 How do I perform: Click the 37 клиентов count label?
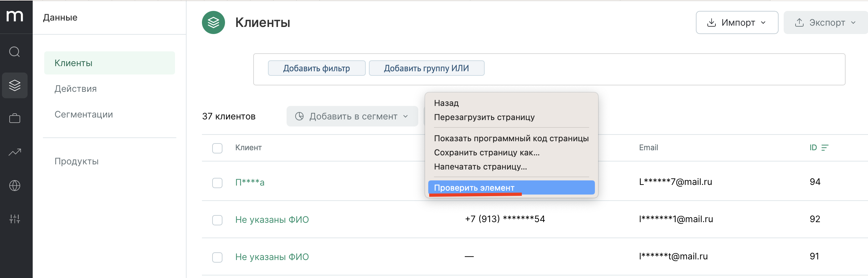(229, 117)
